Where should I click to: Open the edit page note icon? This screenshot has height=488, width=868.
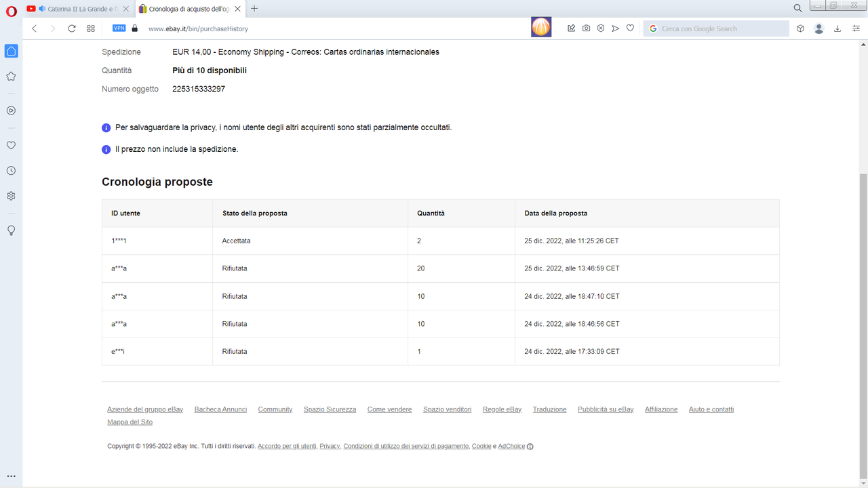571,28
